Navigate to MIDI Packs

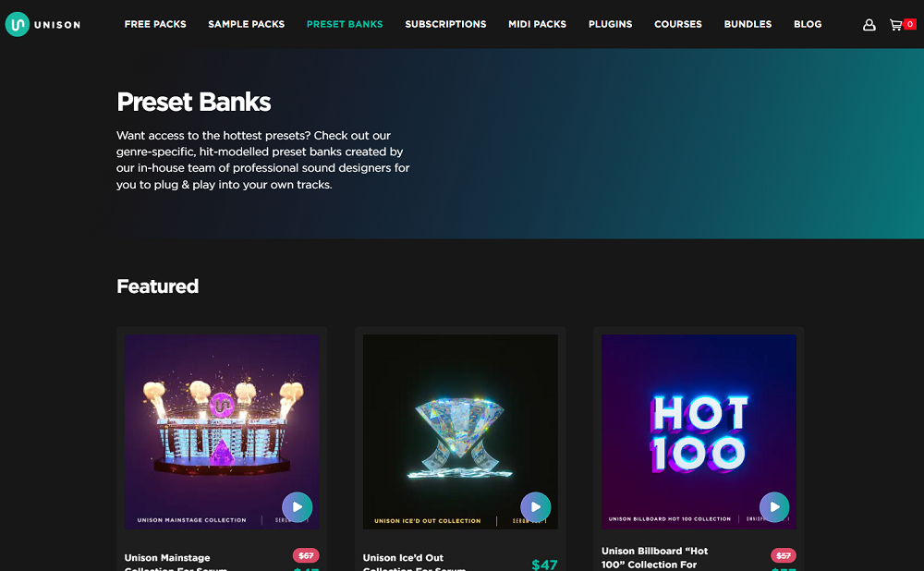(538, 24)
